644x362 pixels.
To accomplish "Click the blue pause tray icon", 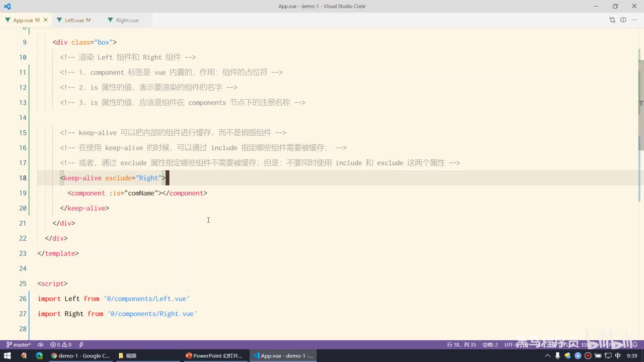I will (578, 355).
